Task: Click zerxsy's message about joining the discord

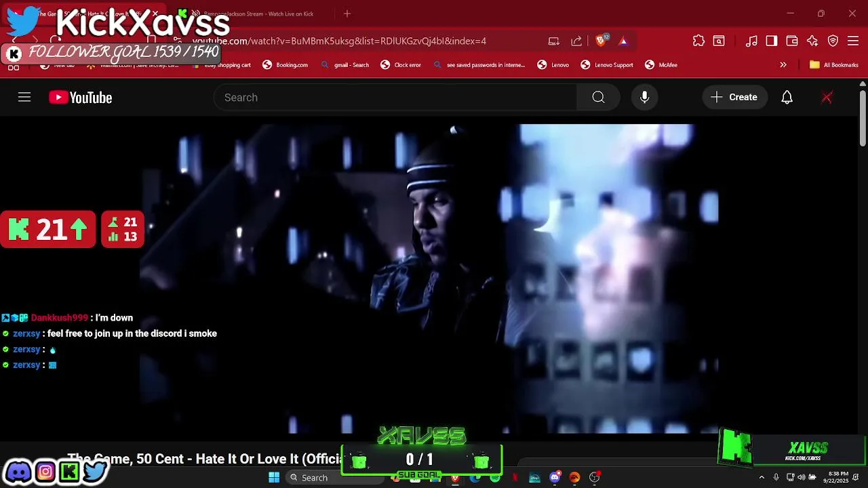Action: [132, 333]
